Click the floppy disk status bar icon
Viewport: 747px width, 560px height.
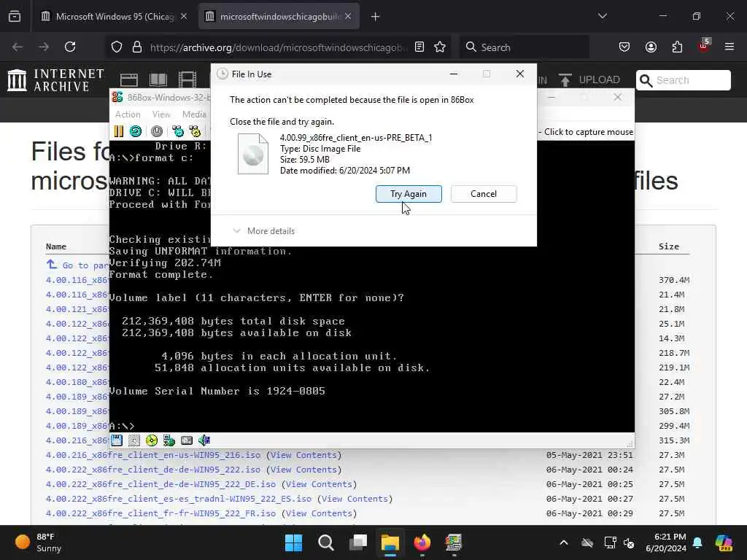click(x=117, y=440)
